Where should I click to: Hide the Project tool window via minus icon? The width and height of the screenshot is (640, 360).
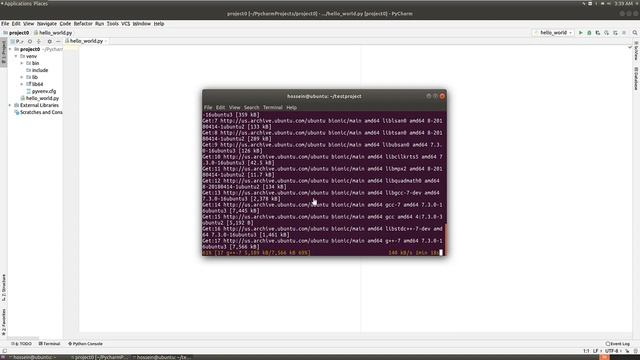58,41
